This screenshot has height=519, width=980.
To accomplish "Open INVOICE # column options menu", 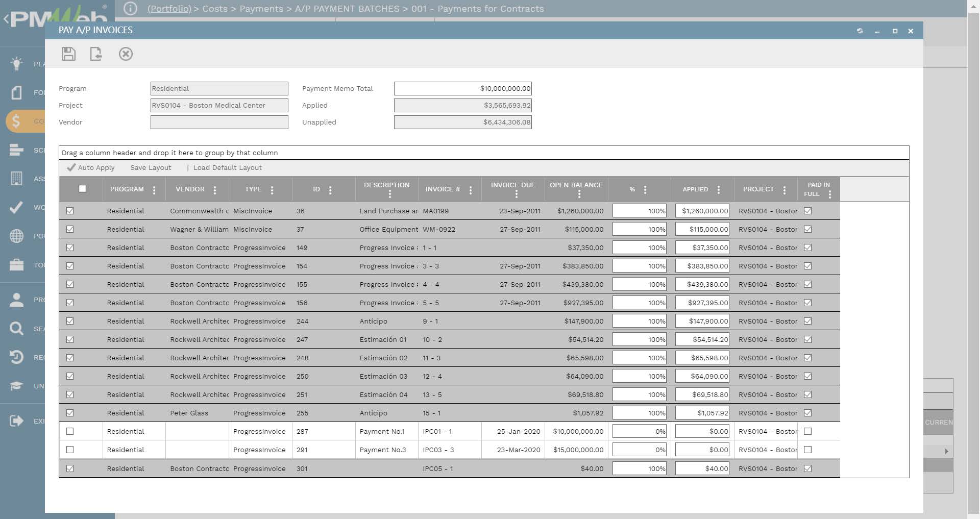I will 471,190.
